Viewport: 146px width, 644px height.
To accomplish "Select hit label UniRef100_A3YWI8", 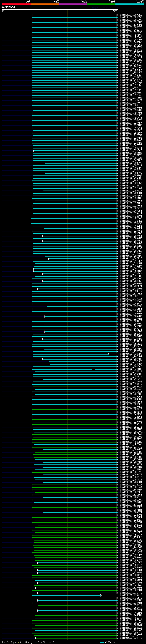I will [x=131, y=347].
